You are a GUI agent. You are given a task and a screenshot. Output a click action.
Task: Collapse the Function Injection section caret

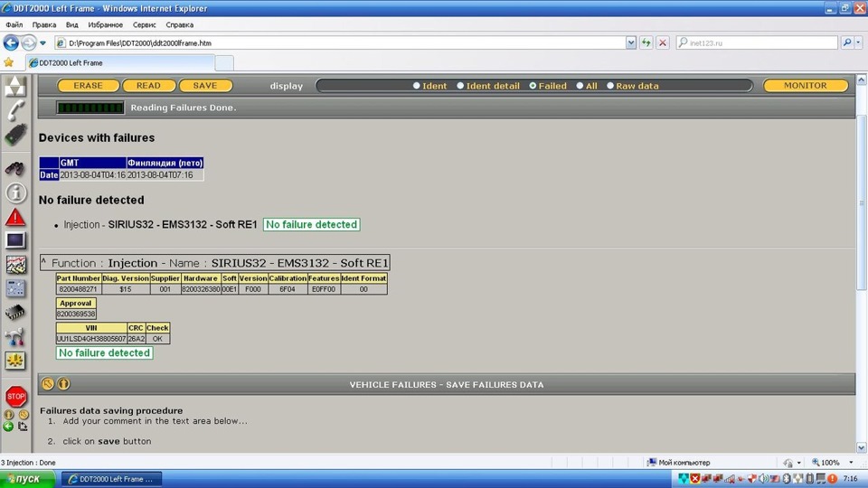[43, 262]
